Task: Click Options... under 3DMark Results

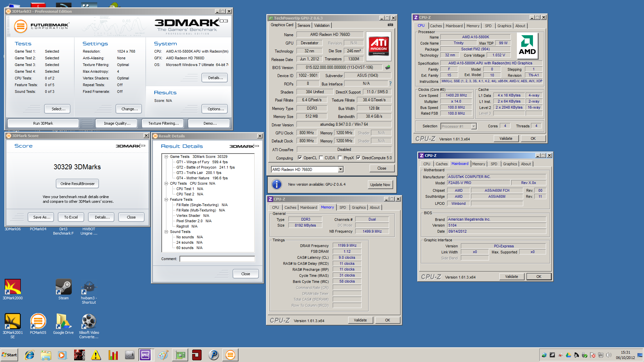Action: 215,109
